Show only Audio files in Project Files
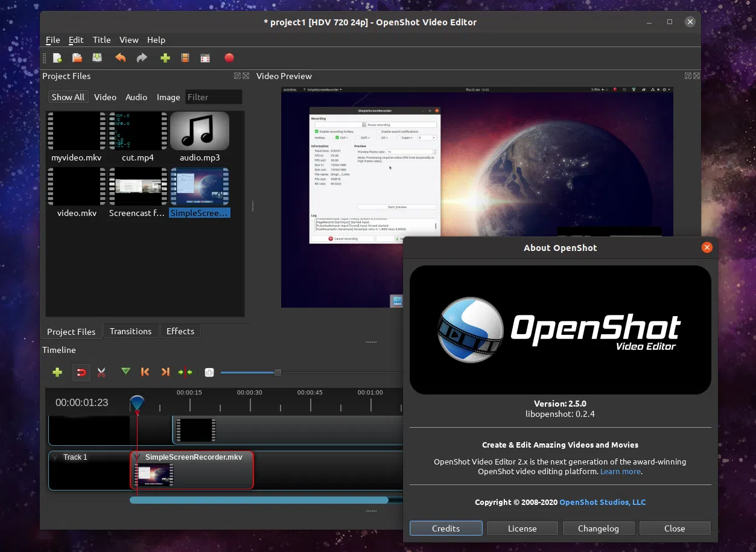 [x=136, y=97]
